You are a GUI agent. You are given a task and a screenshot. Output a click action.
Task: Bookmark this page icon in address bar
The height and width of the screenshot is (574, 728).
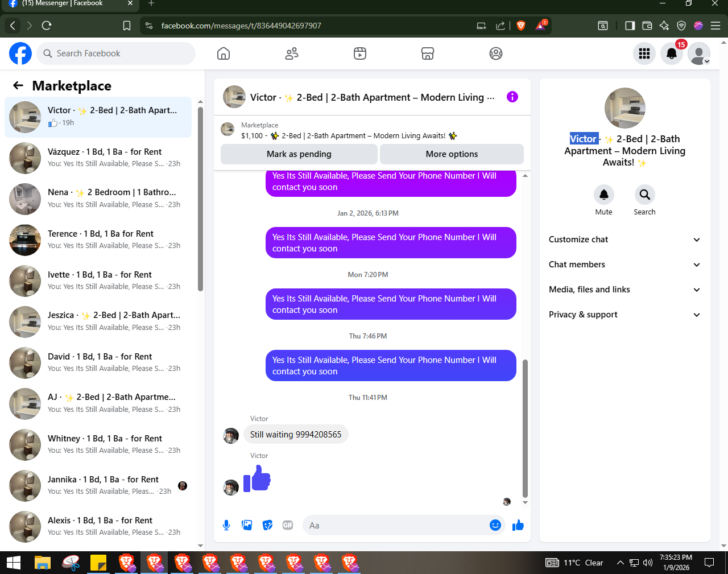pos(127,26)
